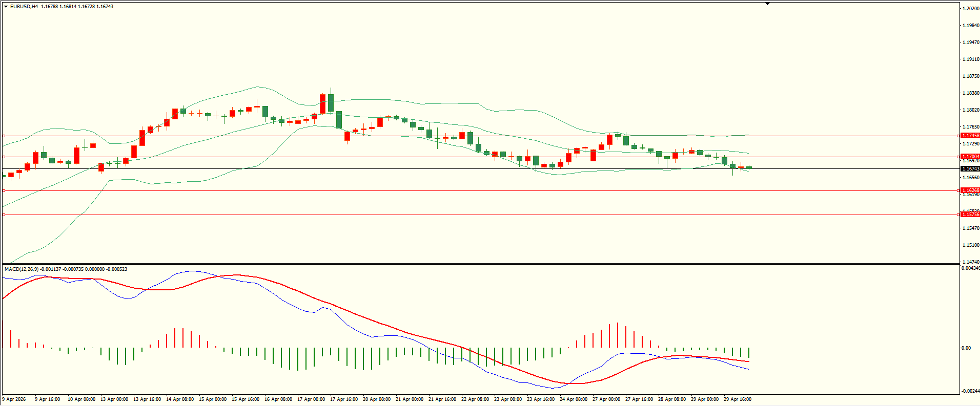Image resolution: width=980 pixels, height=406 pixels.
Task: Click the rightmost green MACD histogram bar
Action: [749, 353]
